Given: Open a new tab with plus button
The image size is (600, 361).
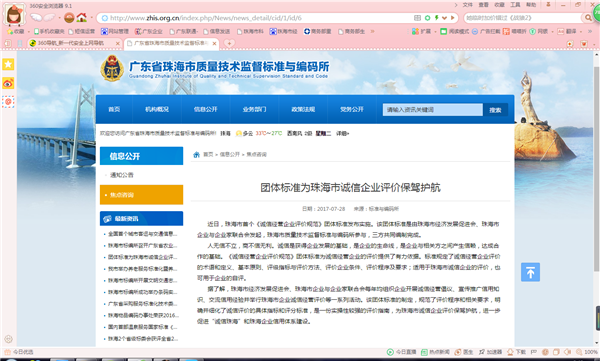Looking at the screenshot, I should coord(229,43).
